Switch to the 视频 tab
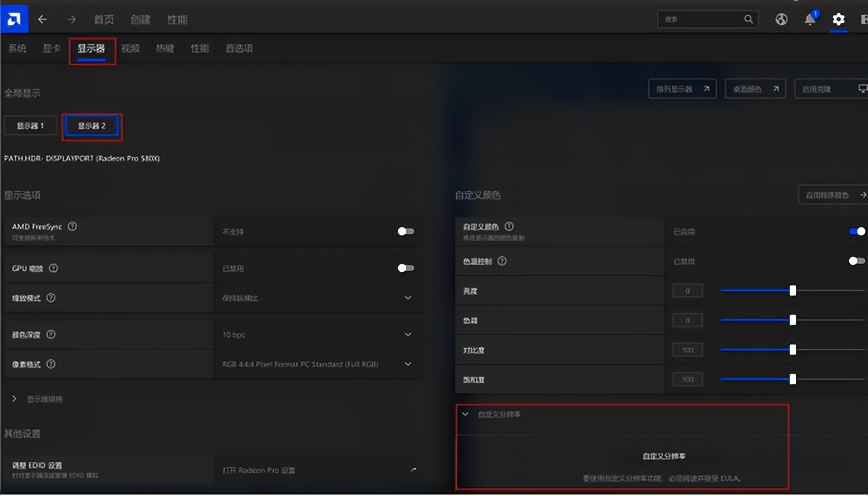The image size is (868, 496). point(130,48)
